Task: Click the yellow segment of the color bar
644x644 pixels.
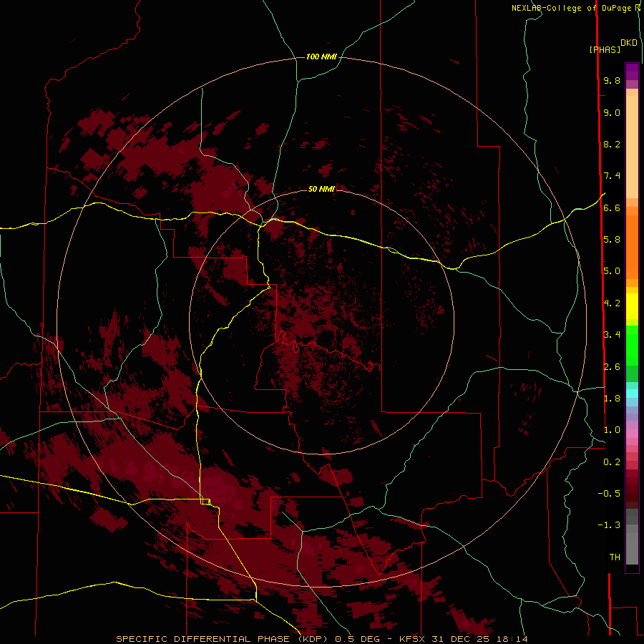Action: click(x=632, y=306)
